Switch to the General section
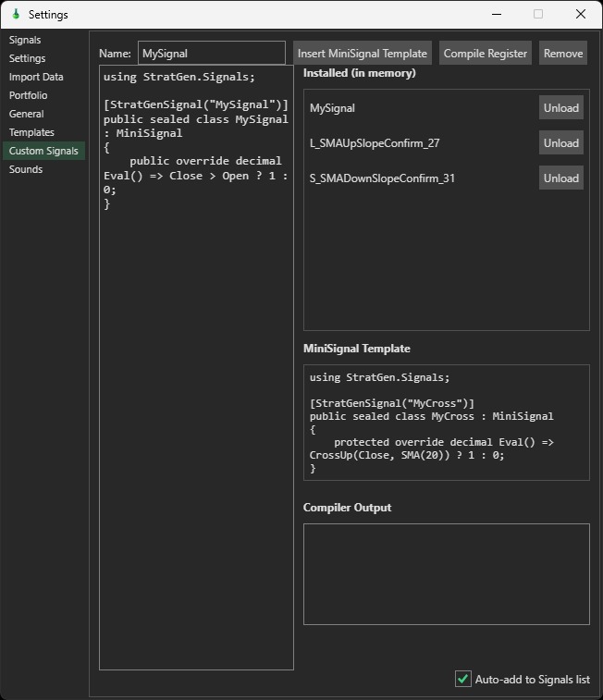The height and width of the screenshot is (700, 603). coord(26,114)
